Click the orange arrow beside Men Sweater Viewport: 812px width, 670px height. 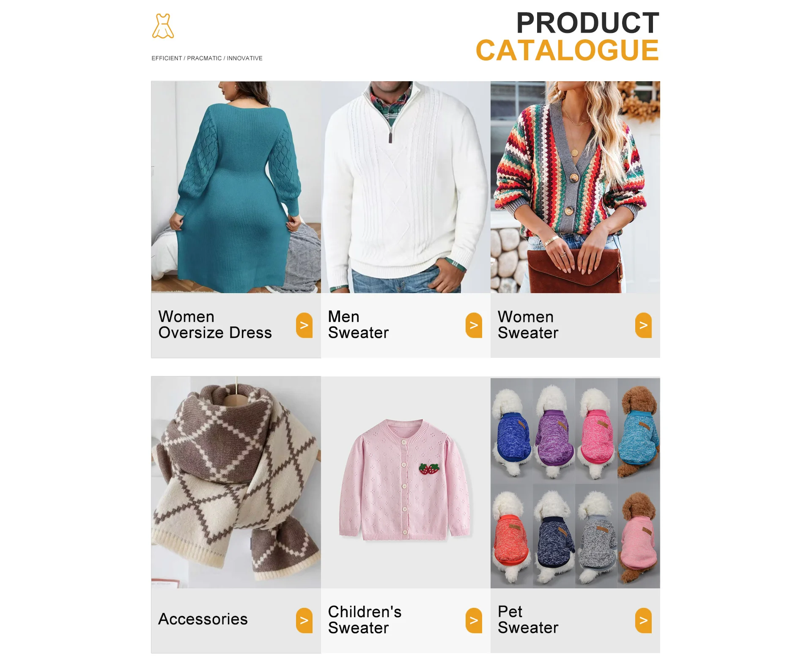point(474,325)
